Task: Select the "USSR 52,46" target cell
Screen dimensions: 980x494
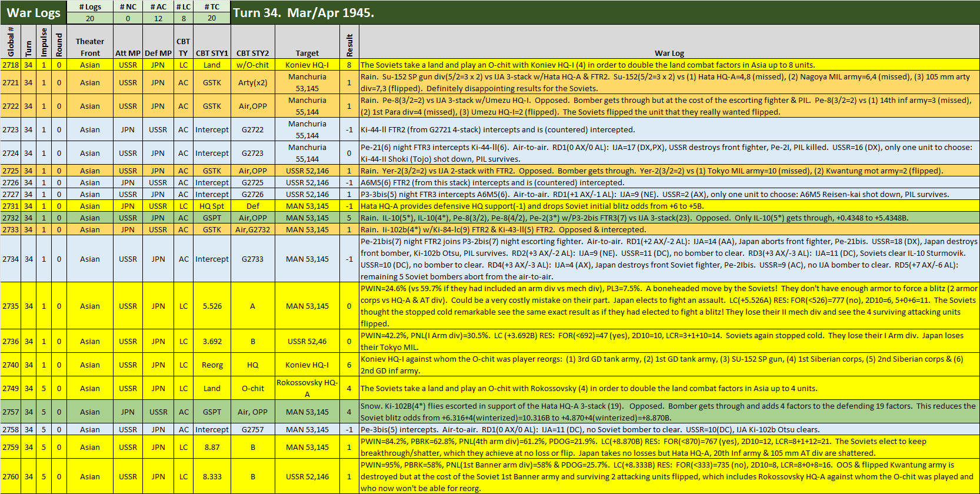Action: pyautogui.click(x=308, y=341)
